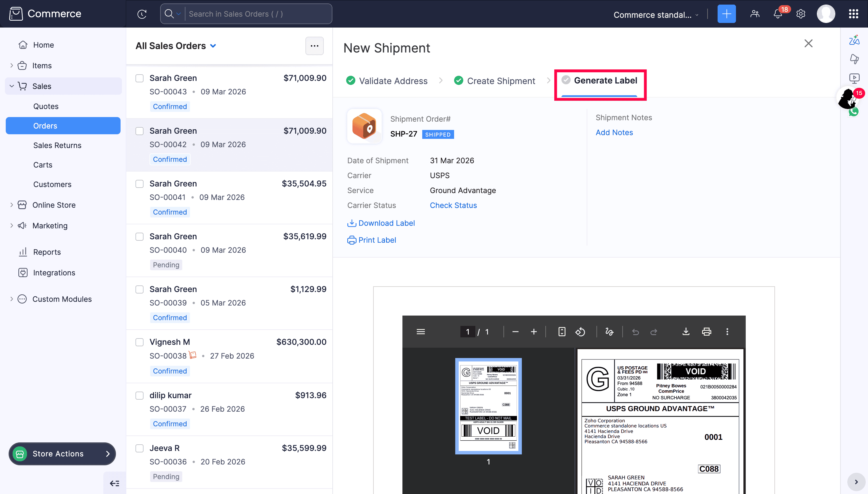Viewport: 868px width, 494px height.
Task: Select checkbox for dilip kumar order
Action: (139, 396)
